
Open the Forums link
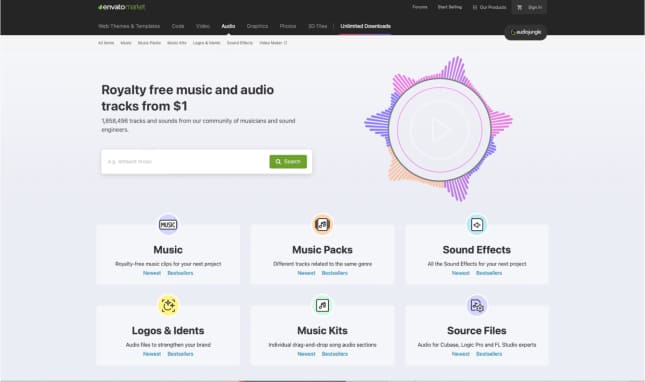(x=420, y=7)
